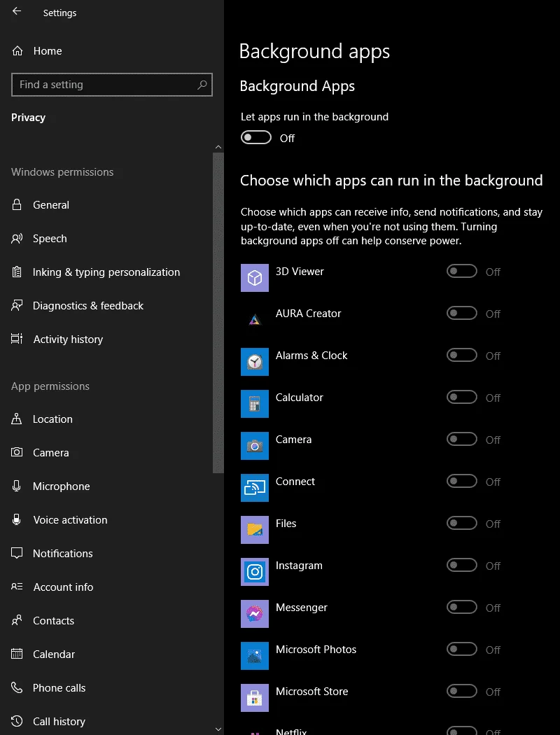Toggle 3D Viewer background switch
The height and width of the screenshot is (735, 560).
[461, 271]
